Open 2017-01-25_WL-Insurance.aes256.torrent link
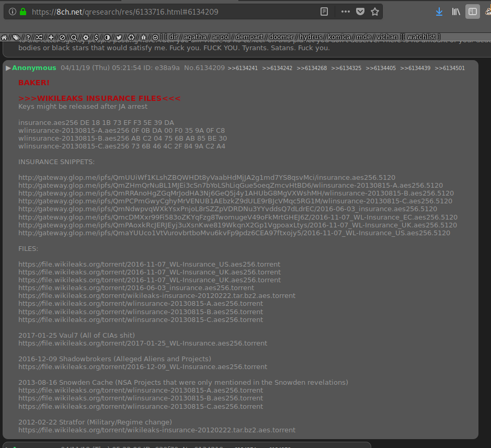Image resolution: width=491 pixels, height=448 pixels. point(143,343)
